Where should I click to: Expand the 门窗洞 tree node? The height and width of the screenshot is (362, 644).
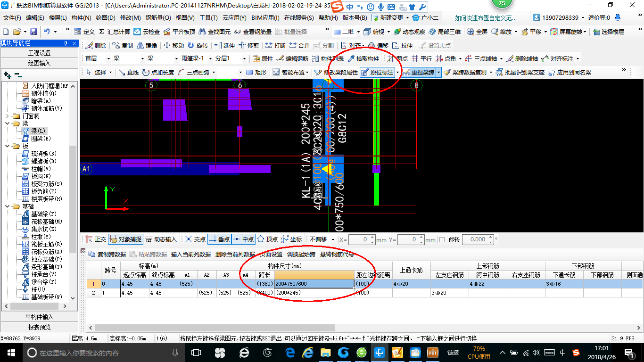[x=6, y=116]
